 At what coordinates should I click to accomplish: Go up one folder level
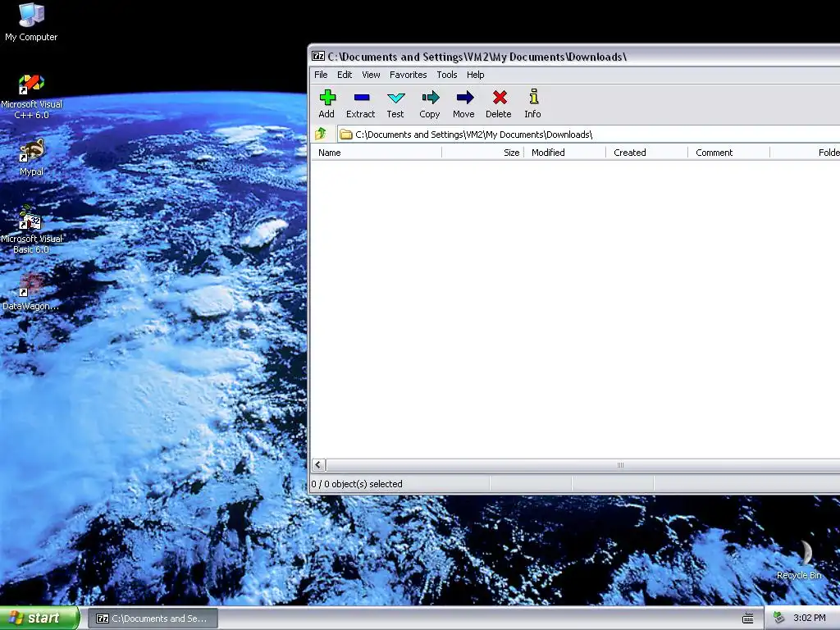click(321, 134)
